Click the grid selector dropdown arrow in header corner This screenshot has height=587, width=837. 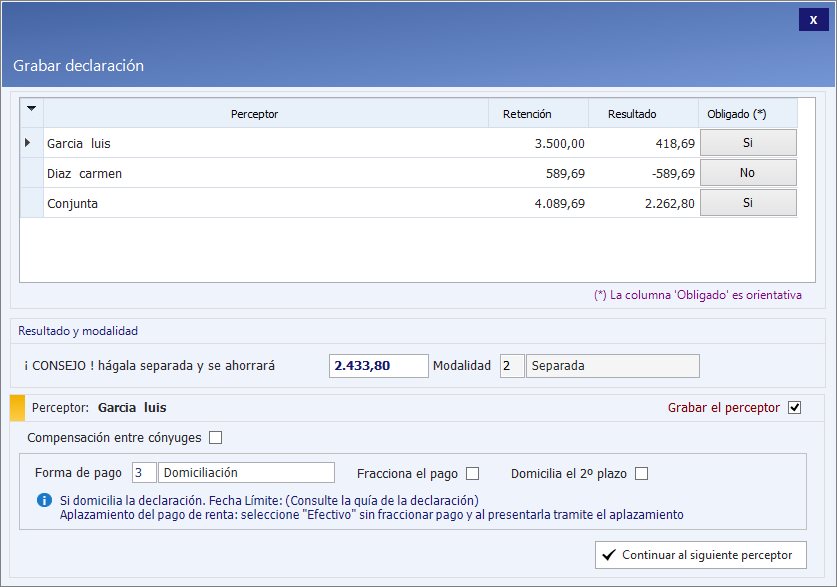31,109
